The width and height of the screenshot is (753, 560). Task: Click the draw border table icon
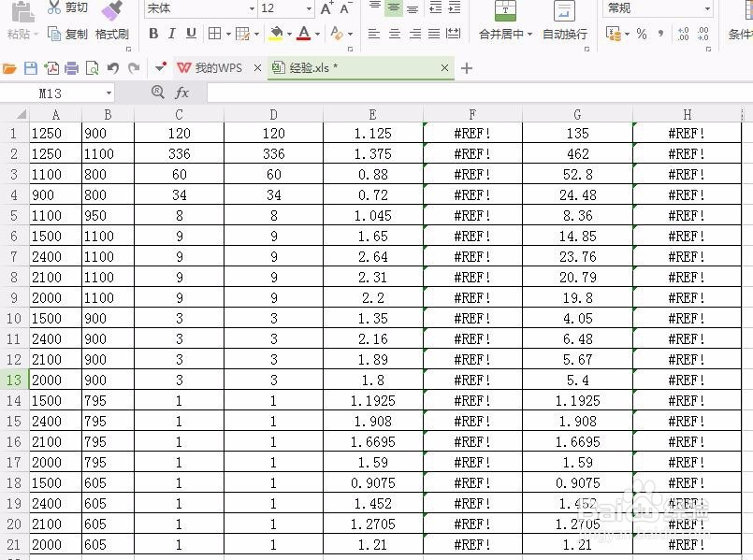point(242,34)
